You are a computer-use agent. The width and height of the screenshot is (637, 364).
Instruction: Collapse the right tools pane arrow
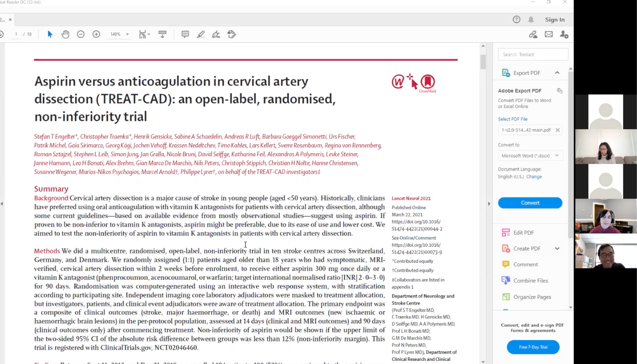[x=489, y=204]
